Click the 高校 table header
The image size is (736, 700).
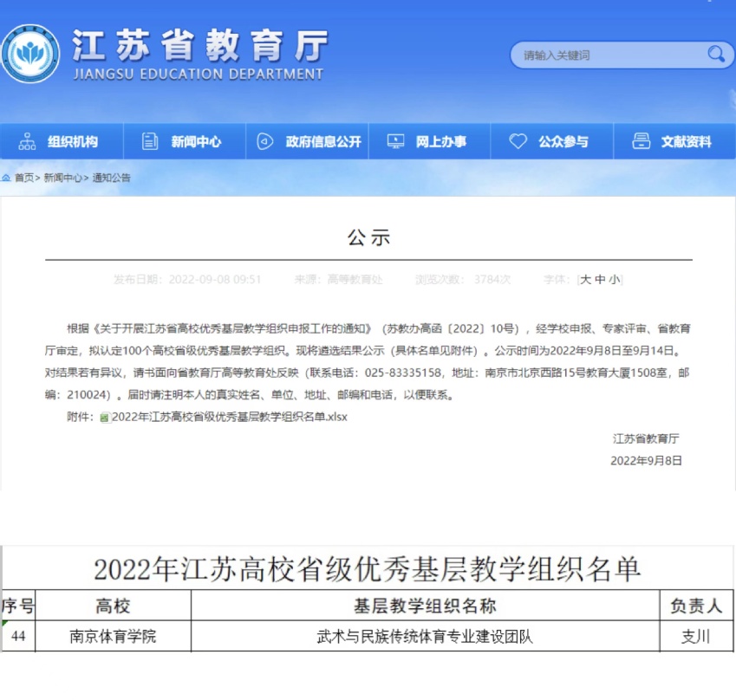(113, 606)
